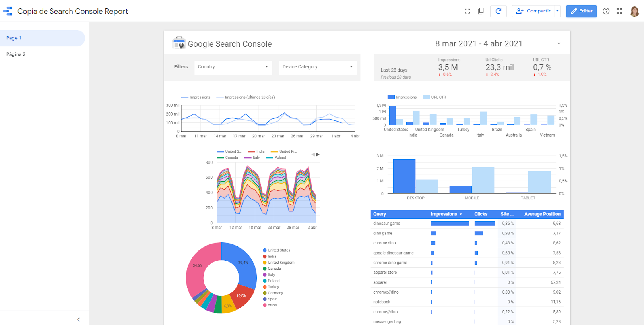644x325 pixels.
Task: Click the 'apparel store' query cell
Action: (x=385, y=273)
